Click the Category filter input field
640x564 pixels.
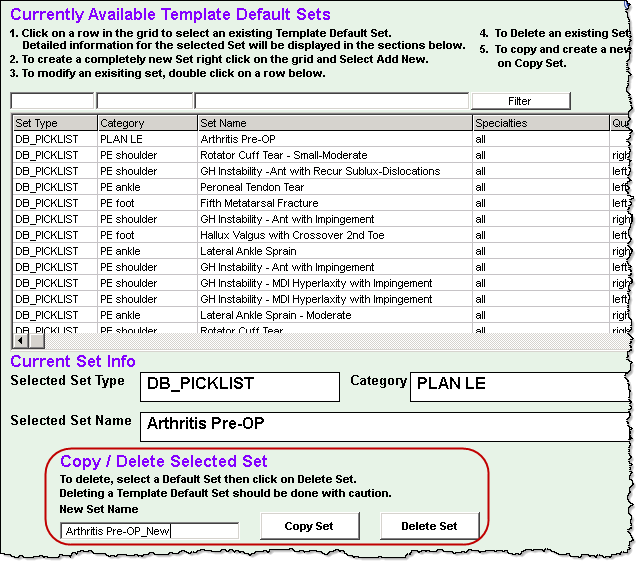point(144,101)
